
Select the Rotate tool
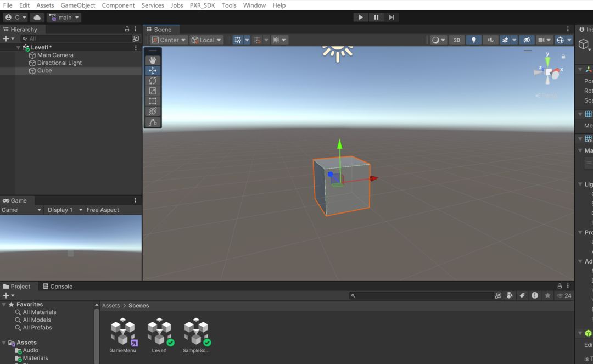click(x=153, y=81)
